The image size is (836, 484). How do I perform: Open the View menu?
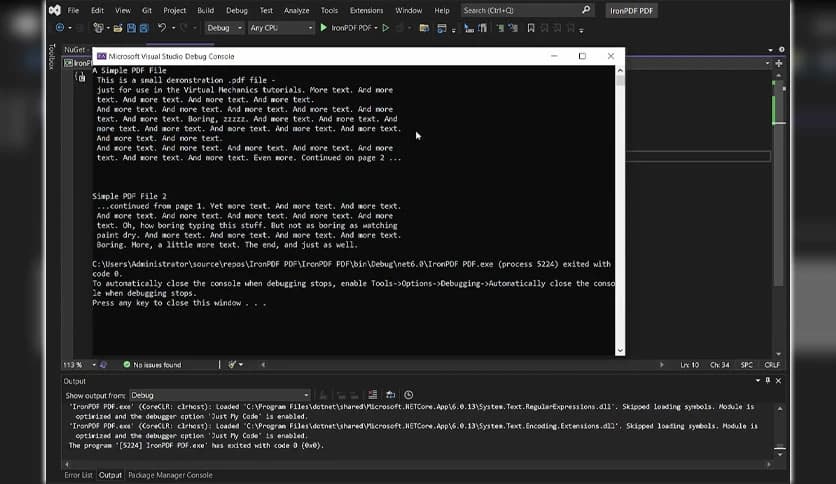pos(123,10)
